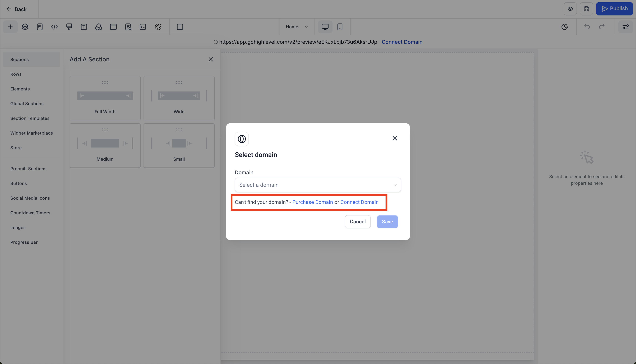This screenshot has height=364, width=636.
Task: Expand the Home page selector dropdown
Action: tap(297, 27)
